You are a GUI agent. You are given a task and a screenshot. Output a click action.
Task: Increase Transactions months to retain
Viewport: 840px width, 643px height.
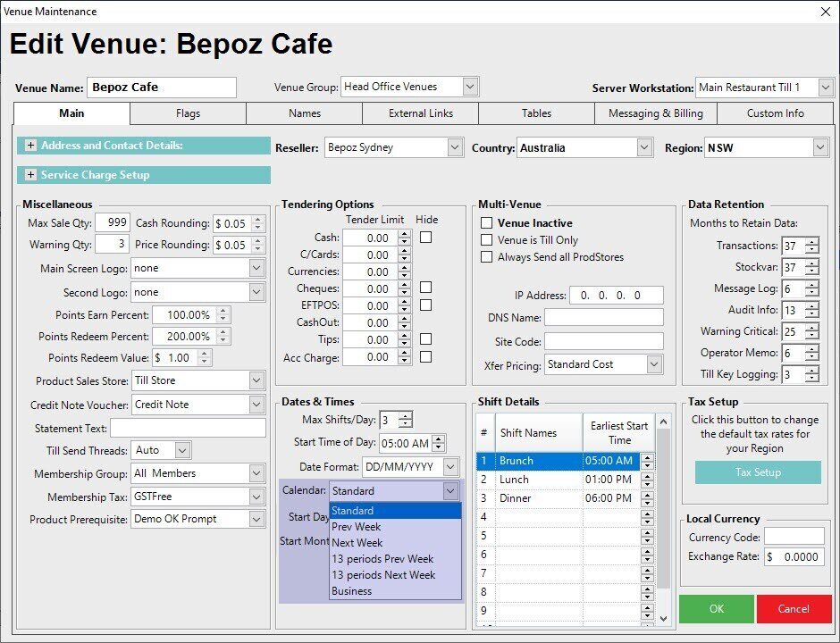(x=811, y=242)
